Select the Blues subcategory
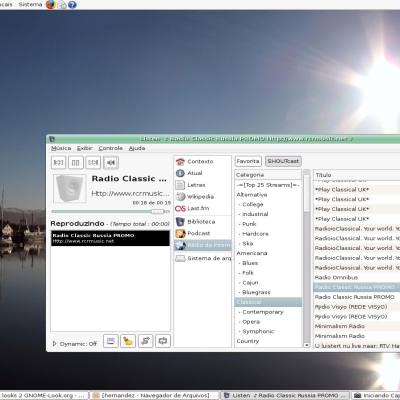This screenshot has width=400, height=400. tap(268, 263)
